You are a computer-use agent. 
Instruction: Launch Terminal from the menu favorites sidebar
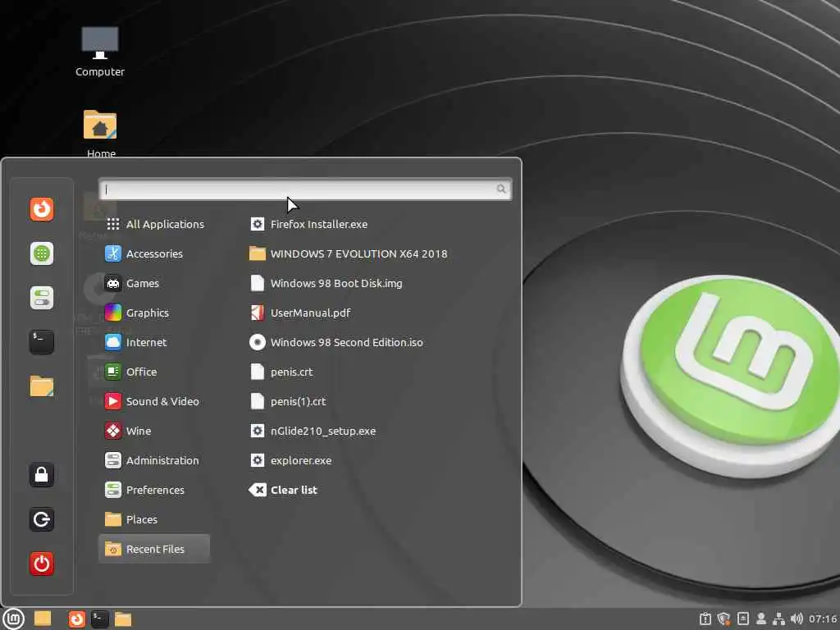pos(42,342)
